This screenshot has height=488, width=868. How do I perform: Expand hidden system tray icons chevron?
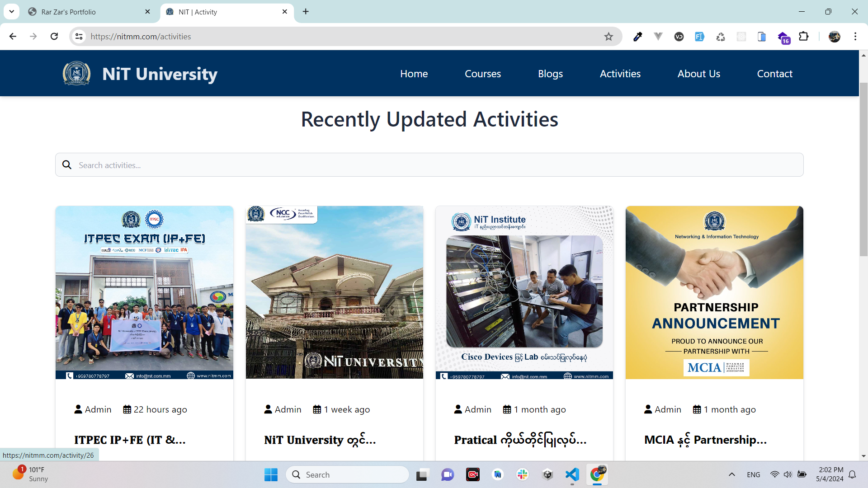pyautogui.click(x=731, y=474)
